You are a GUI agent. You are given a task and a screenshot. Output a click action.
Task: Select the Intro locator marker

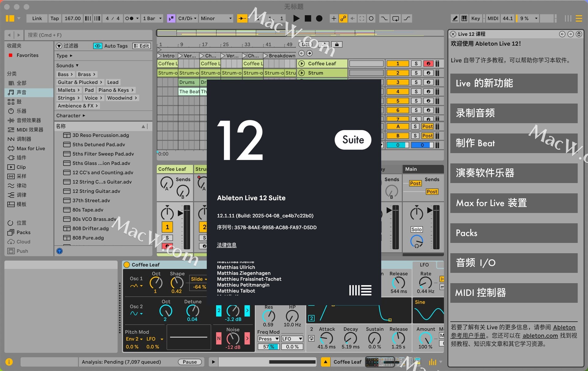(166, 56)
